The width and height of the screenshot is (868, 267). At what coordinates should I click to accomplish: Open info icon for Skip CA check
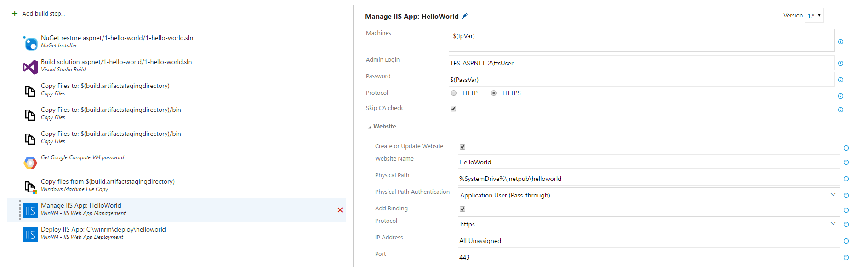[841, 110]
